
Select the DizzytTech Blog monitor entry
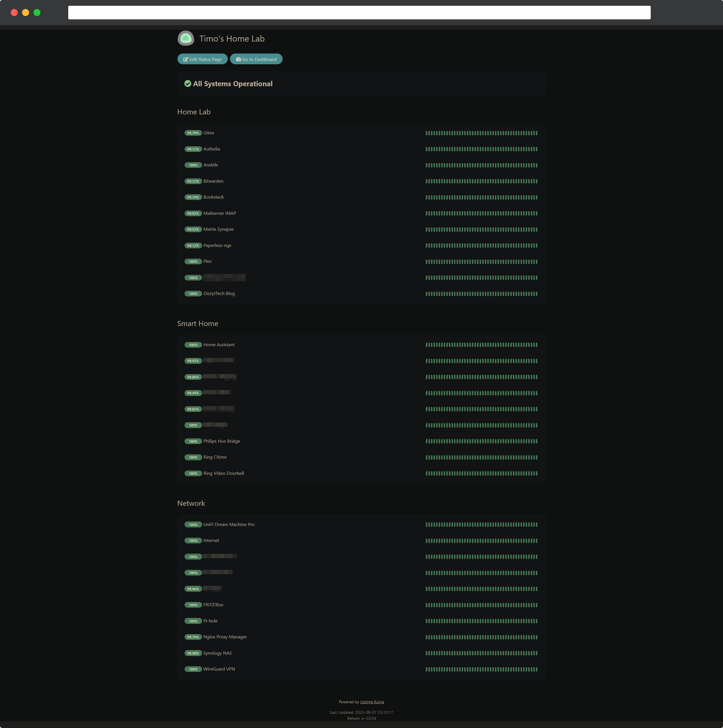point(219,293)
